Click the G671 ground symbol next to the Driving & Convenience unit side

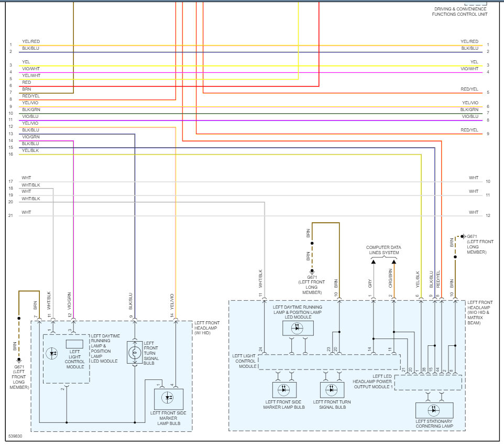463,236
